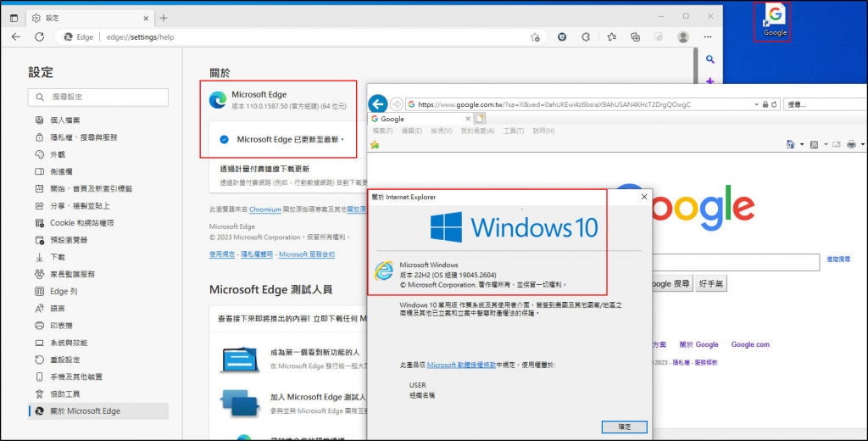Expand the IE address bar dropdown arrow
This screenshot has width=868, height=441.
tap(756, 104)
